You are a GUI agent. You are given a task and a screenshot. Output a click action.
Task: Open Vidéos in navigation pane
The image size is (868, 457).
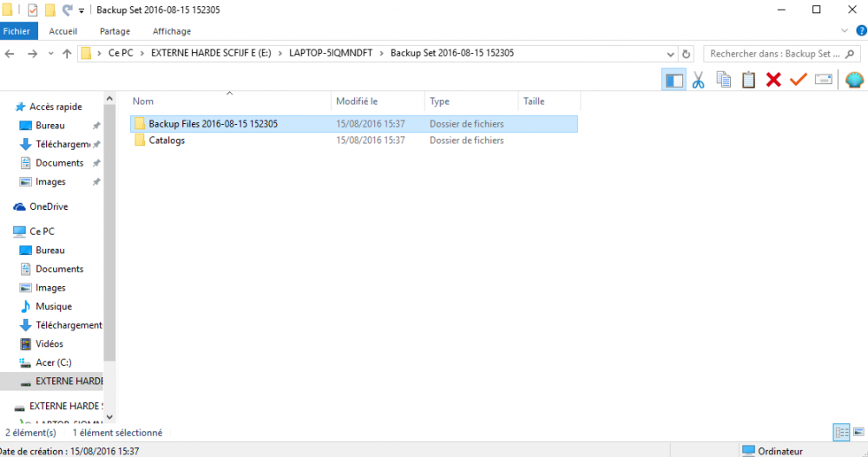tap(49, 344)
